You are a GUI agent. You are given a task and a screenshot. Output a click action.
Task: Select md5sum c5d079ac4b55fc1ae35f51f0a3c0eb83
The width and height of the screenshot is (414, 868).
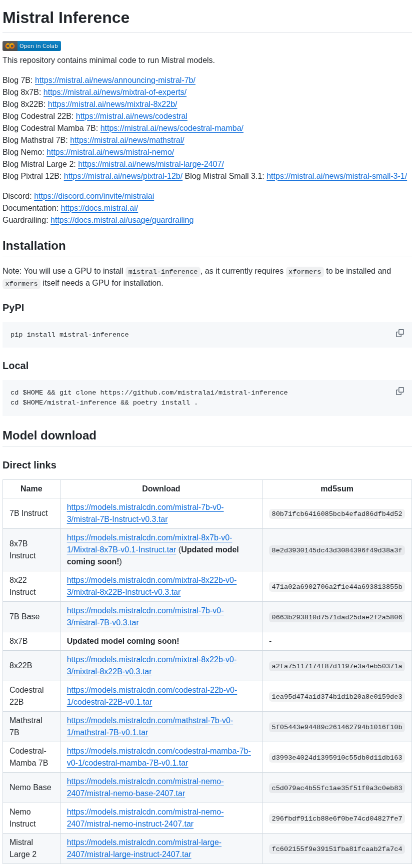click(x=337, y=788)
